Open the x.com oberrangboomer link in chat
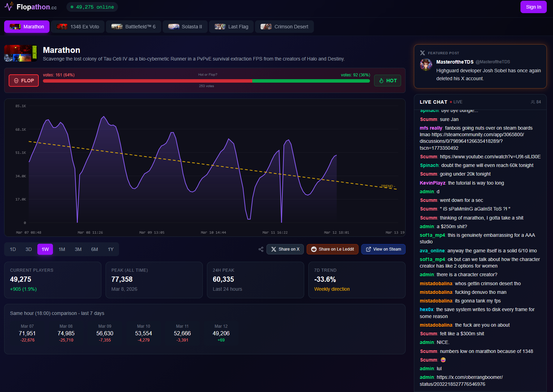 (x=461, y=381)
